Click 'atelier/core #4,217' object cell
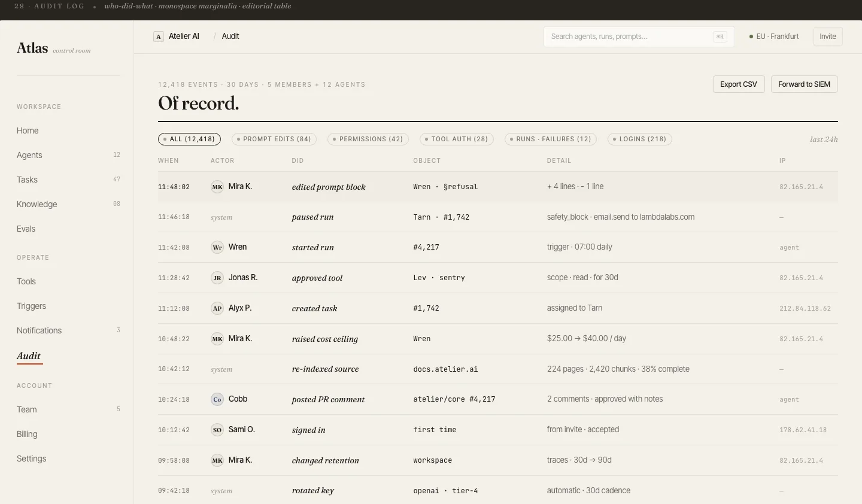The image size is (862, 504). (454, 399)
